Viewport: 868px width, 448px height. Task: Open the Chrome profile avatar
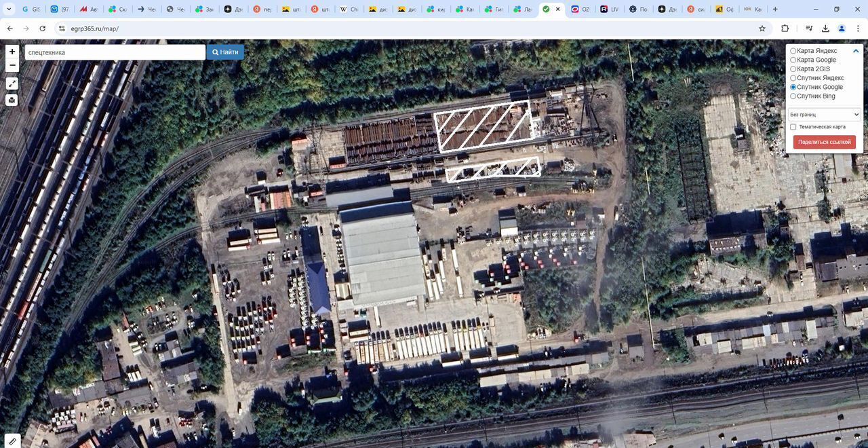click(x=842, y=29)
